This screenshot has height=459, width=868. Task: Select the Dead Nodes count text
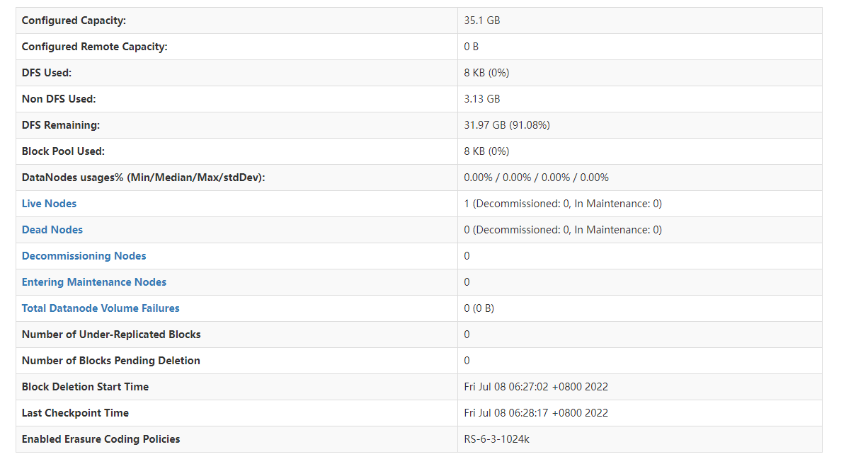(x=563, y=230)
